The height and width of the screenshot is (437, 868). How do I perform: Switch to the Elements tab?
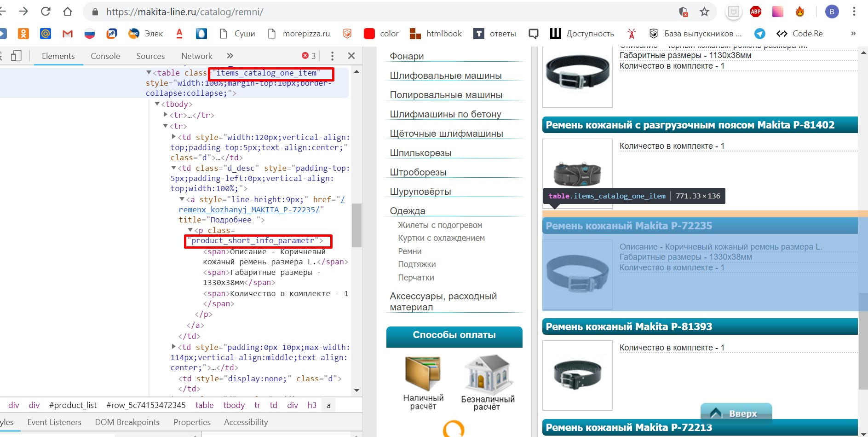pyautogui.click(x=58, y=56)
